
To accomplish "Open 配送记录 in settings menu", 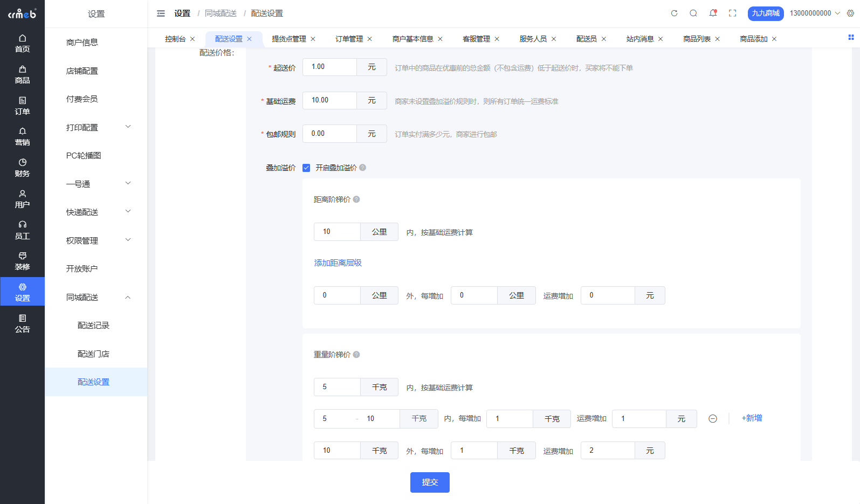I will pos(93,326).
